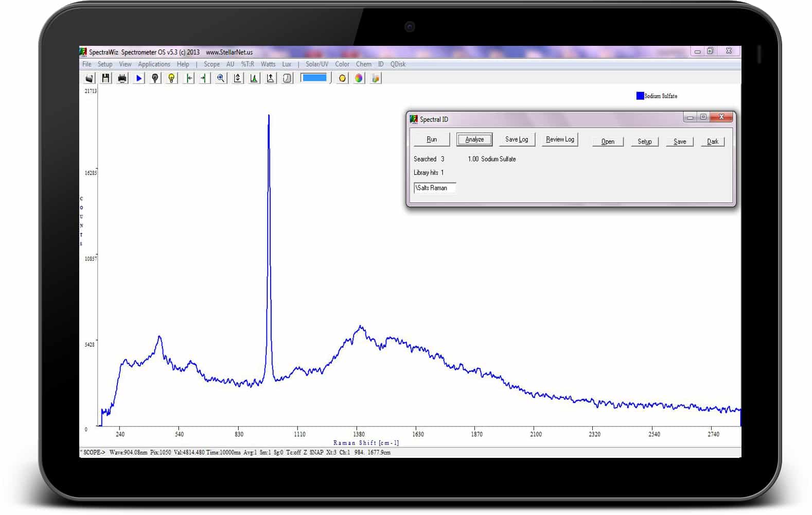Click Setup in the Spectral ID dialog
This screenshot has height=515, width=812.
click(645, 142)
